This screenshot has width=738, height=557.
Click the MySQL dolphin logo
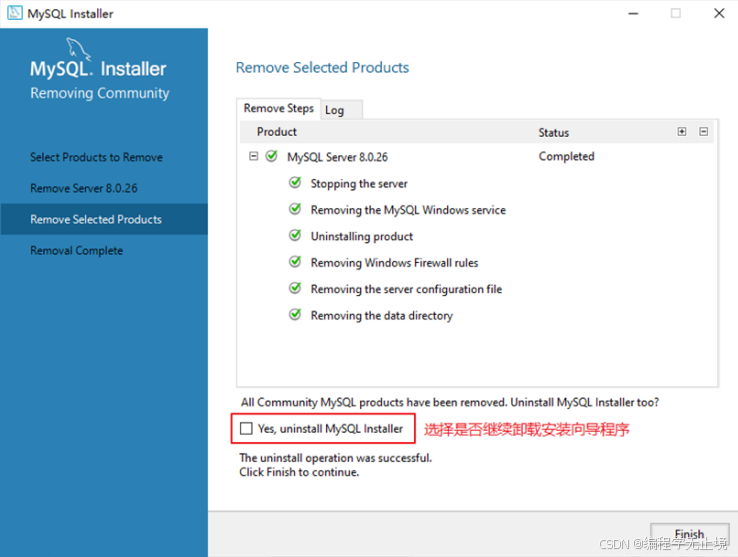[x=78, y=49]
